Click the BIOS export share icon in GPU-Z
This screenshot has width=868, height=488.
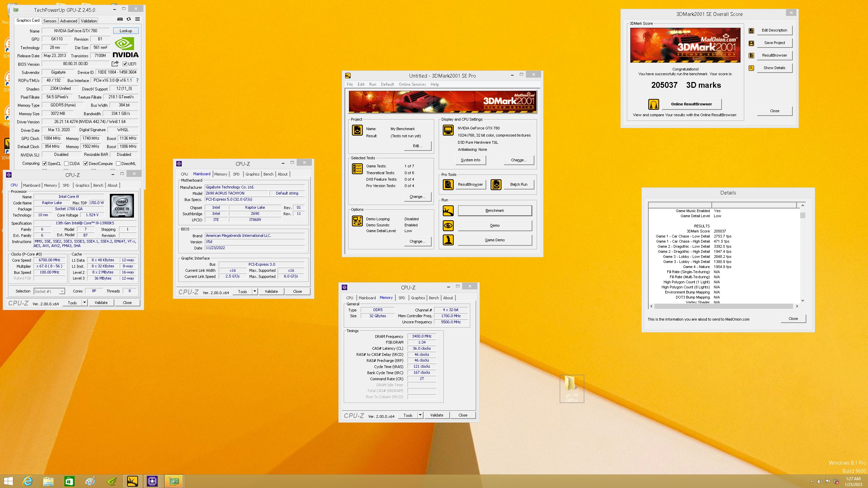[x=115, y=64]
